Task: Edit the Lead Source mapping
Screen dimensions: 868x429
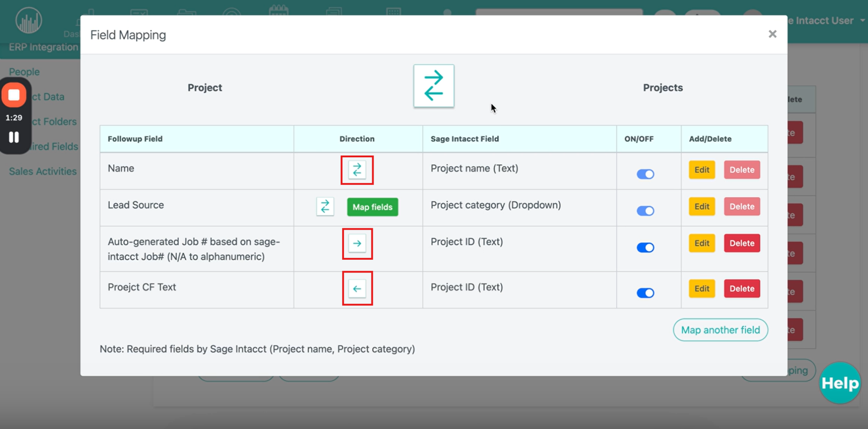Action: point(702,206)
